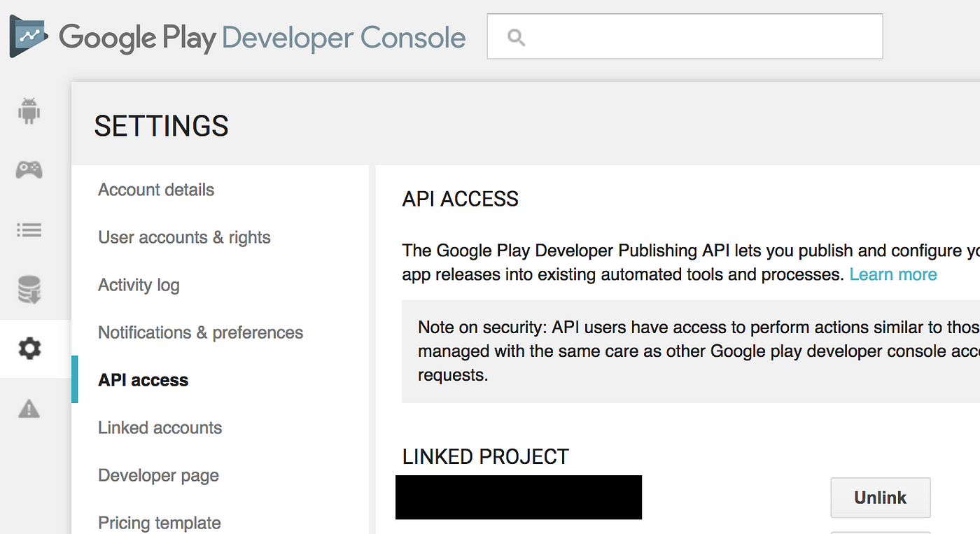Click the API ACCESS section heading
This screenshot has height=534, width=980.
coord(460,199)
